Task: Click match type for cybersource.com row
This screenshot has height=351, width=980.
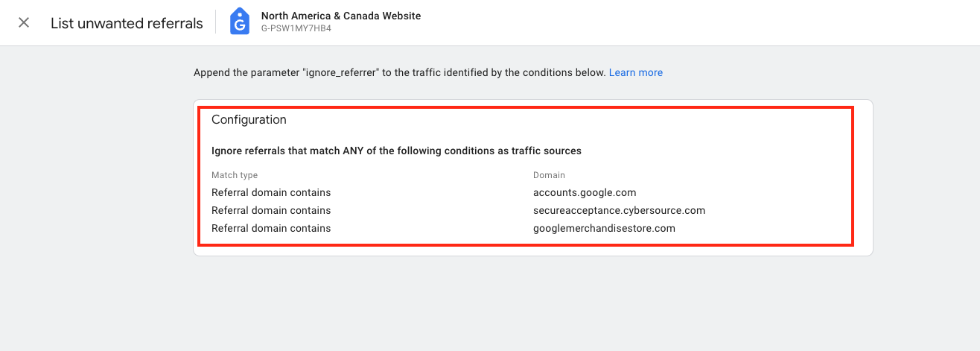Action: coord(271,210)
